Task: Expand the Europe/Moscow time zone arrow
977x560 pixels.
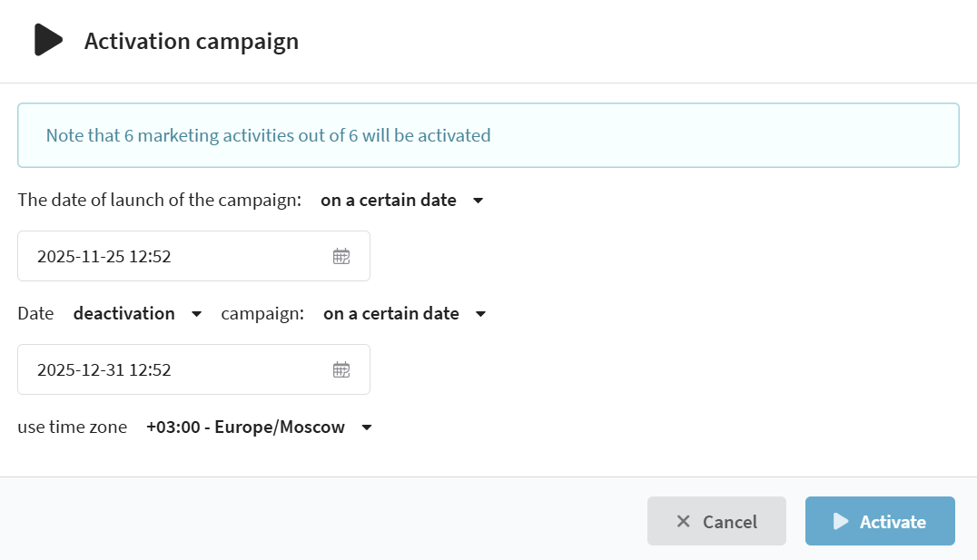Action: [x=367, y=427]
